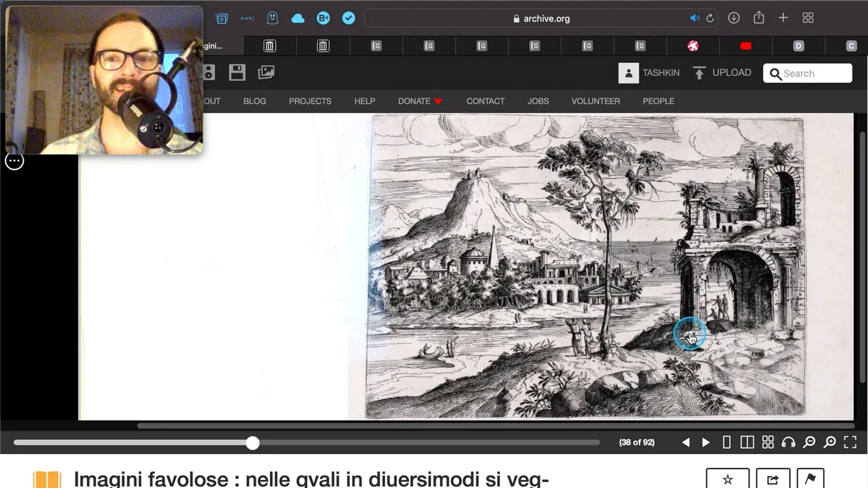Mute tab audio in address bar

click(694, 18)
